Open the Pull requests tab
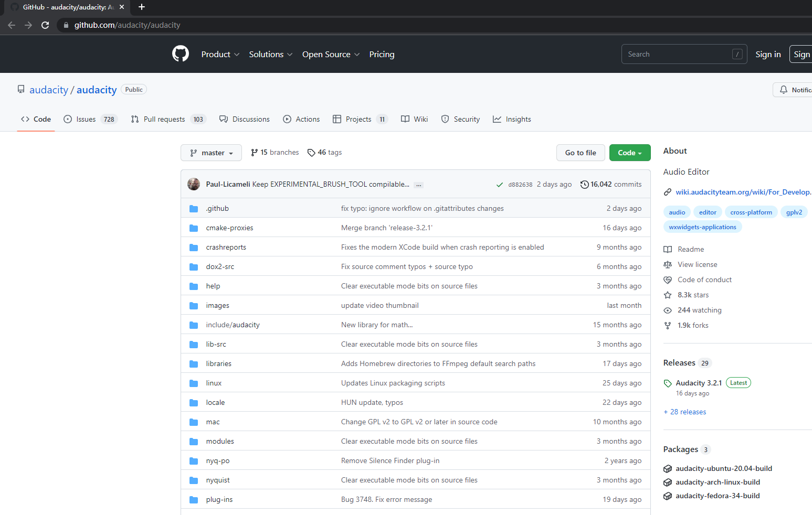This screenshot has width=812, height=515. [168, 120]
